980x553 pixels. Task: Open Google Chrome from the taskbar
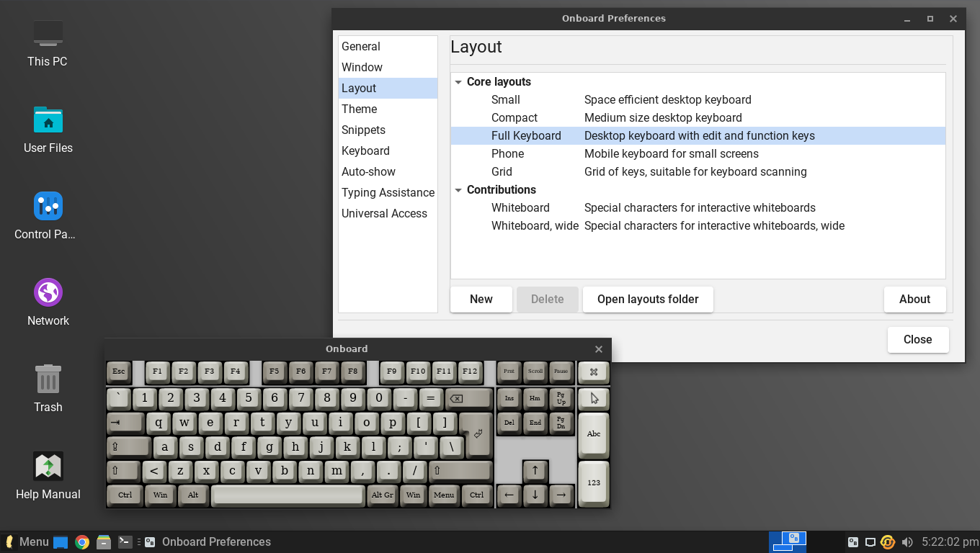[81, 541]
